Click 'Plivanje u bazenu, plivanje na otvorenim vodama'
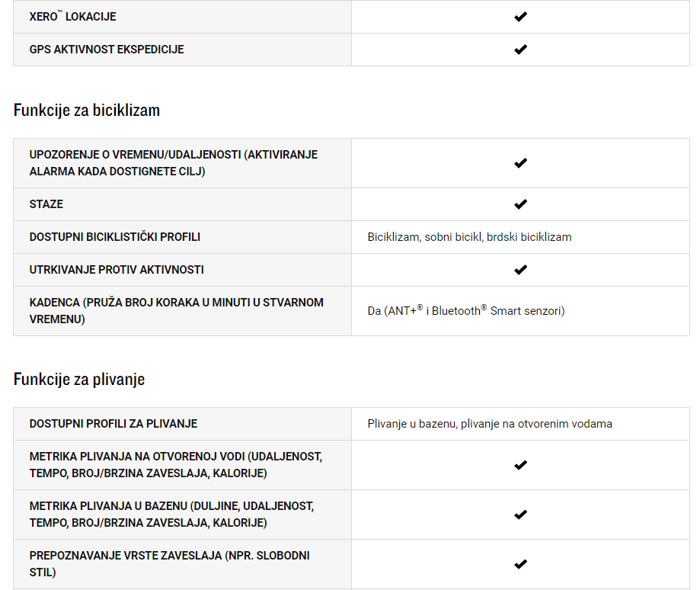700x590 pixels. click(x=490, y=423)
